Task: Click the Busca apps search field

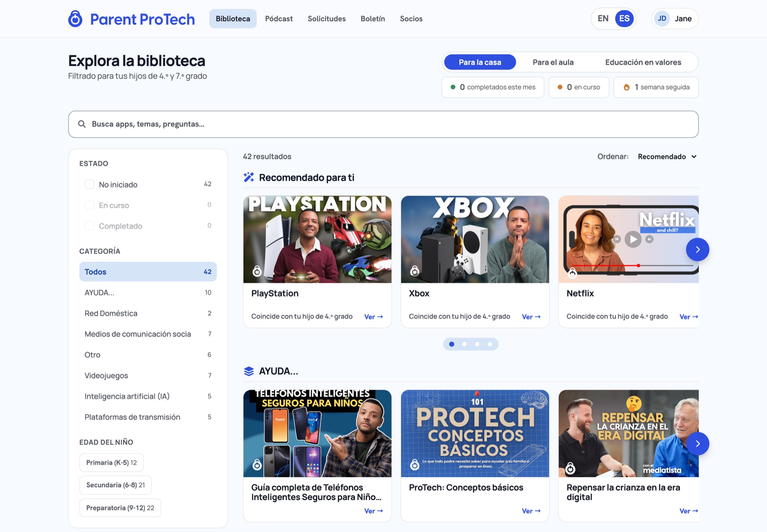Action: pos(383,124)
